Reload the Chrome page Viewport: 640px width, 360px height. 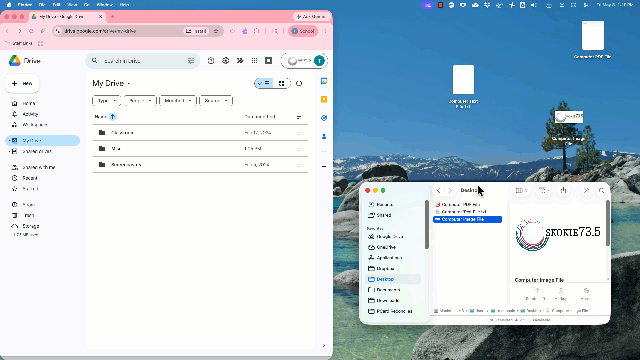click(x=31, y=31)
